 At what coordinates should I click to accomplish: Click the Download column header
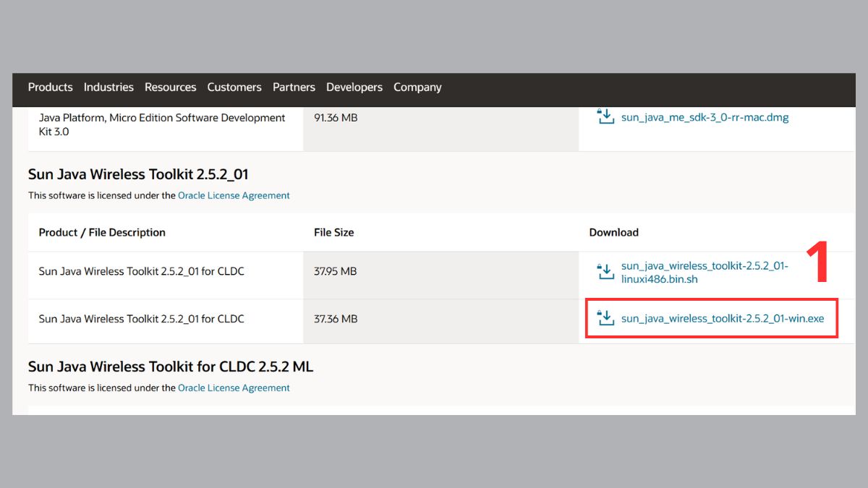[x=613, y=233]
